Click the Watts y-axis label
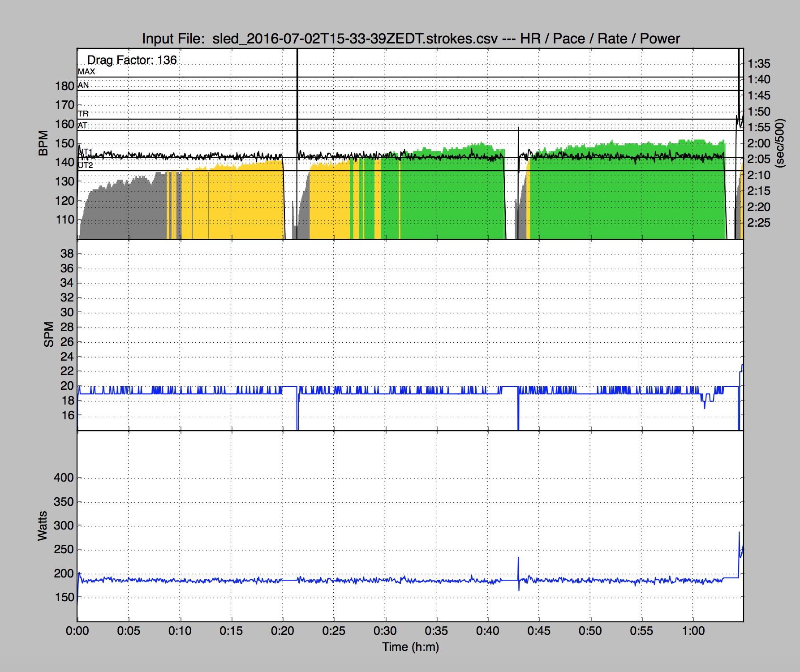 (x=43, y=526)
